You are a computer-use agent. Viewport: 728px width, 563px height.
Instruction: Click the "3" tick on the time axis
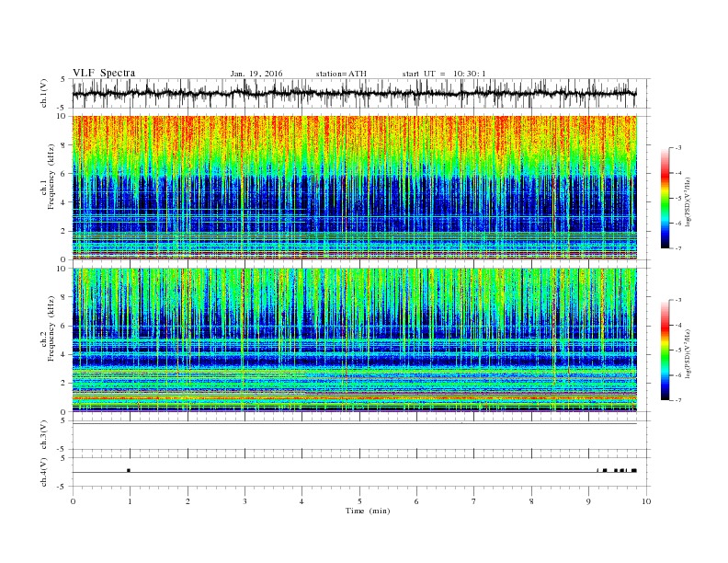point(245,501)
